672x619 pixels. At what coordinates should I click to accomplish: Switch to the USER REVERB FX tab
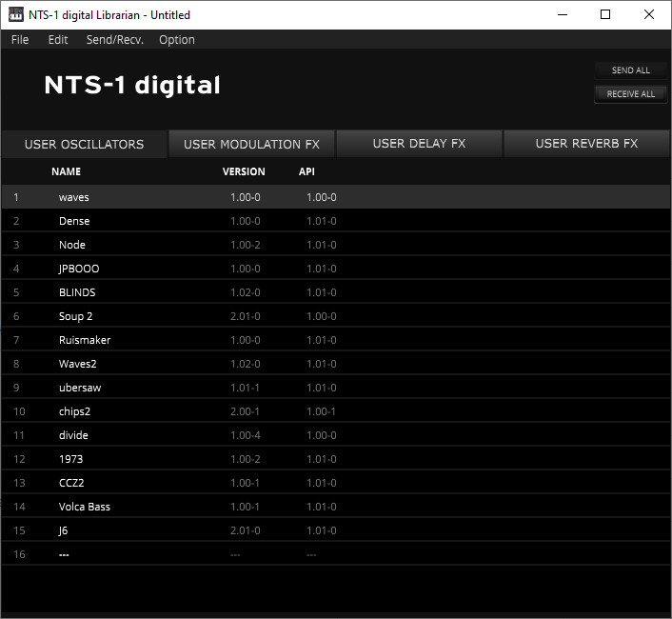tap(586, 144)
